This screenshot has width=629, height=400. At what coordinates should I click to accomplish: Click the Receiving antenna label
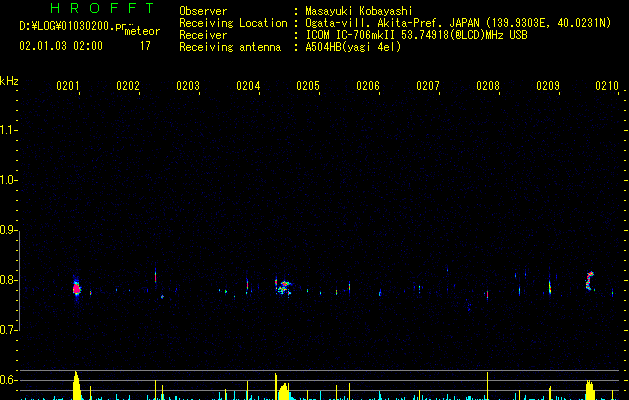(x=230, y=47)
